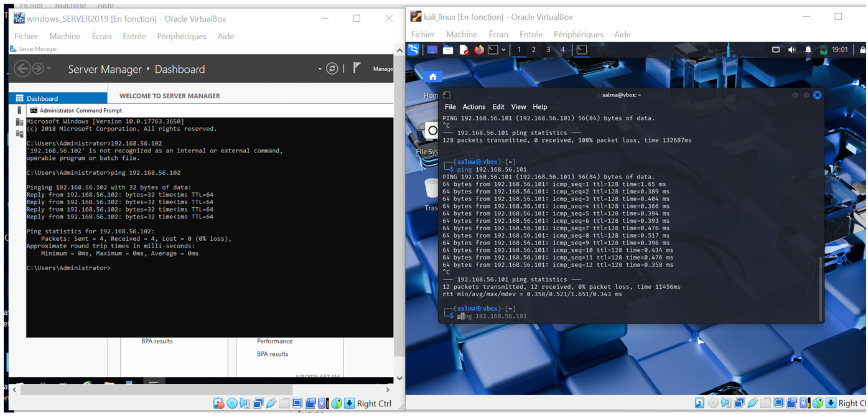Close the salma@vbox terminal window
Image resolution: width=868 pixels, height=420 pixels.
point(818,95)
